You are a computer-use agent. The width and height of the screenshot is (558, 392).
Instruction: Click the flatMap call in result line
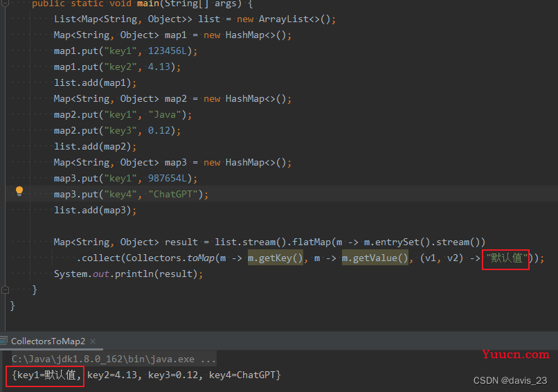click(x=312, y=242)
